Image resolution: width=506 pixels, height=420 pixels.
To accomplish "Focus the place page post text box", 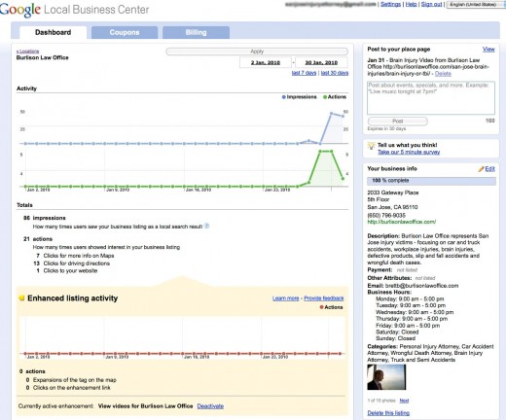I will [x=431, y=97].
